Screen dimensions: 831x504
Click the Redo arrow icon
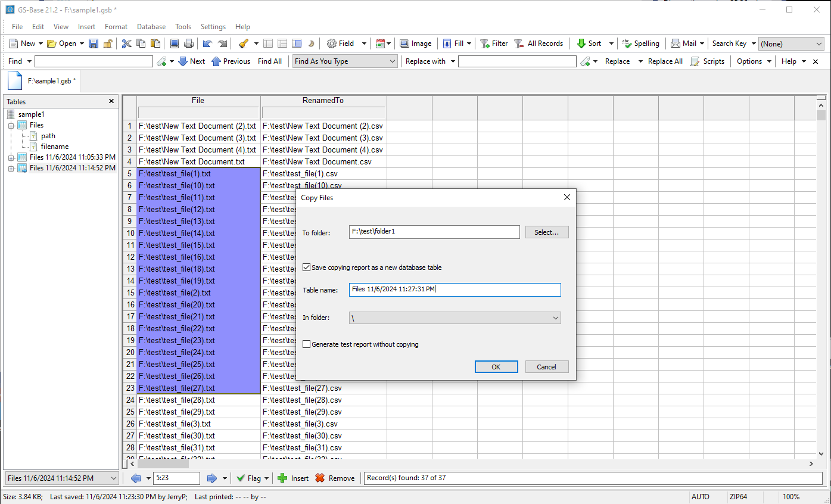click(222, 43)
